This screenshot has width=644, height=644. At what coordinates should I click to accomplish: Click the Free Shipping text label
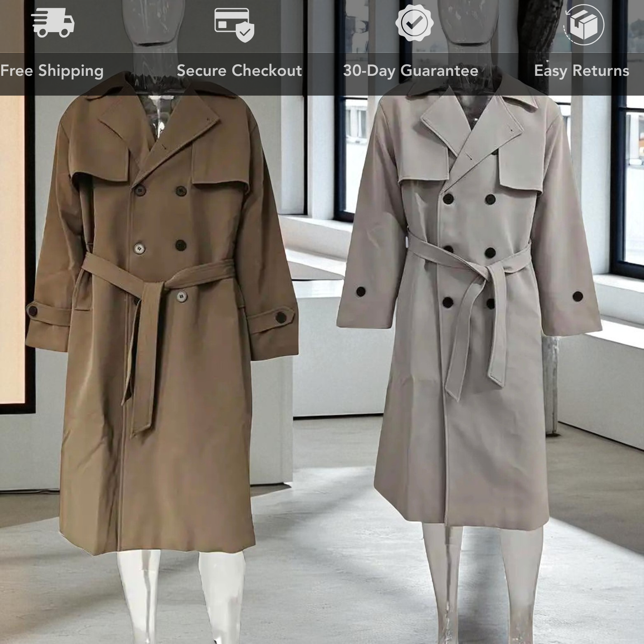tap(52, 71)
